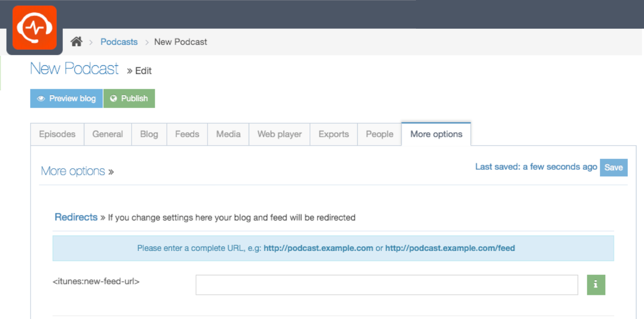Open the Podcasts breadcrumb link
The width and height of the screenshot is (644, 319).
[x=119, y=42]
